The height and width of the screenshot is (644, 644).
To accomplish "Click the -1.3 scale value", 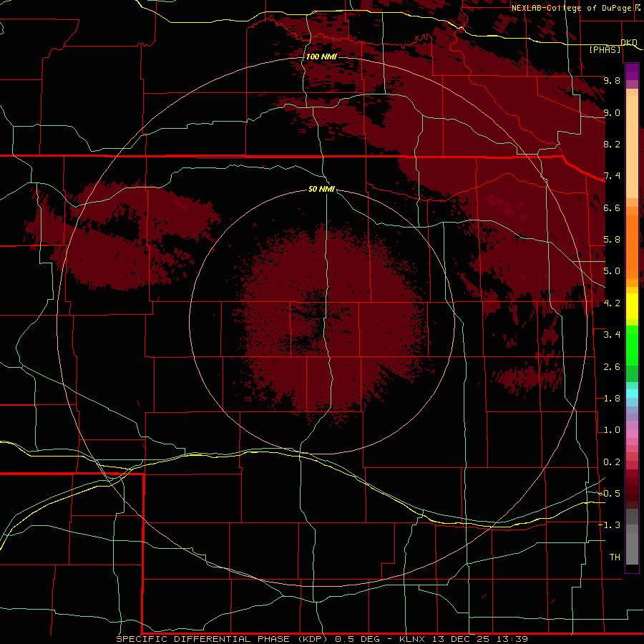I will (x=610, y=525).
